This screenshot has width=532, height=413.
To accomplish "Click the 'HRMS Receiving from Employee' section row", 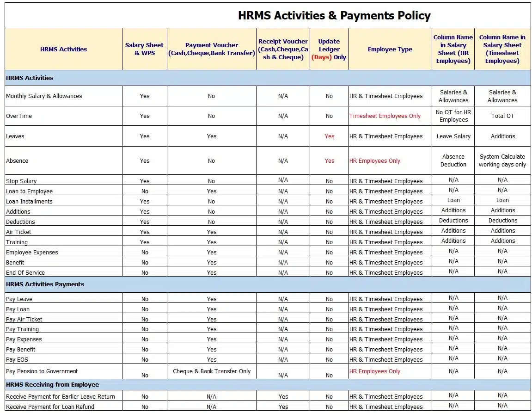I will tap(268, 384).
